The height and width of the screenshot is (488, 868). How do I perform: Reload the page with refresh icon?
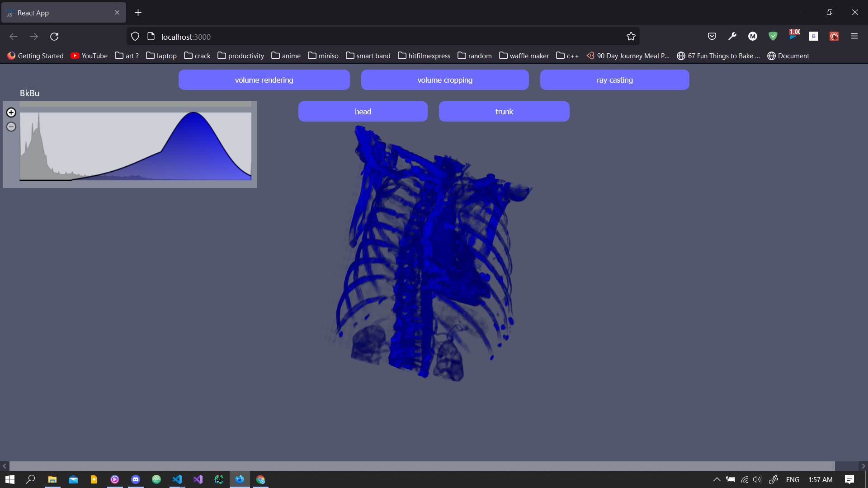coord(54,37)
